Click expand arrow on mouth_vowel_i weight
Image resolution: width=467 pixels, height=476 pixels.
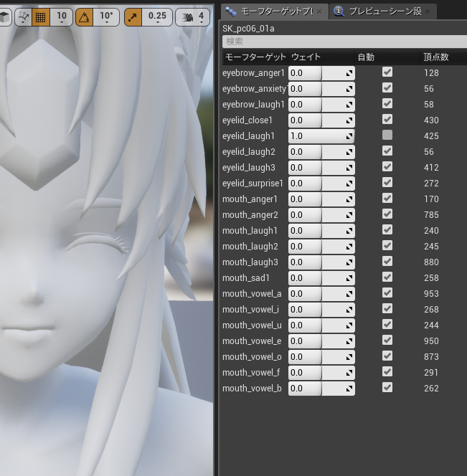(349, 310)
